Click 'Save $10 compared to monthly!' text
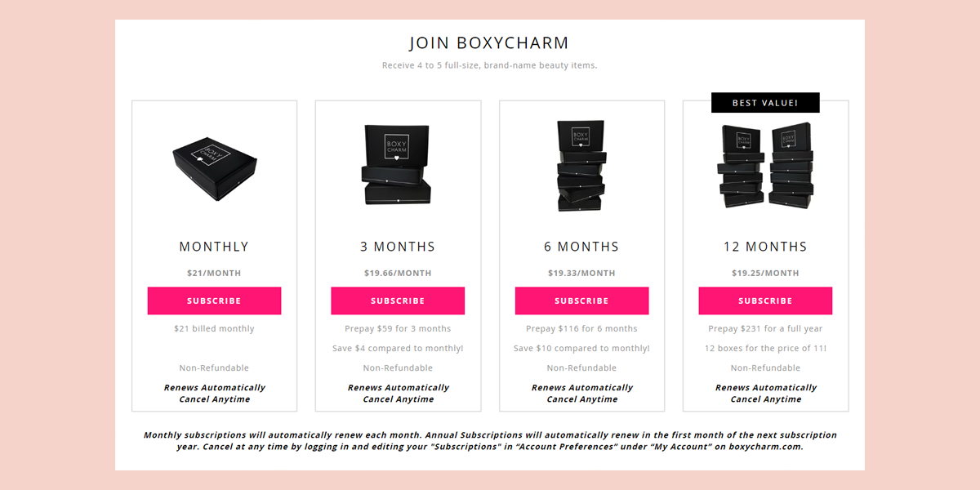Screen dimensions: 980x490 click(x=581, y=349)
